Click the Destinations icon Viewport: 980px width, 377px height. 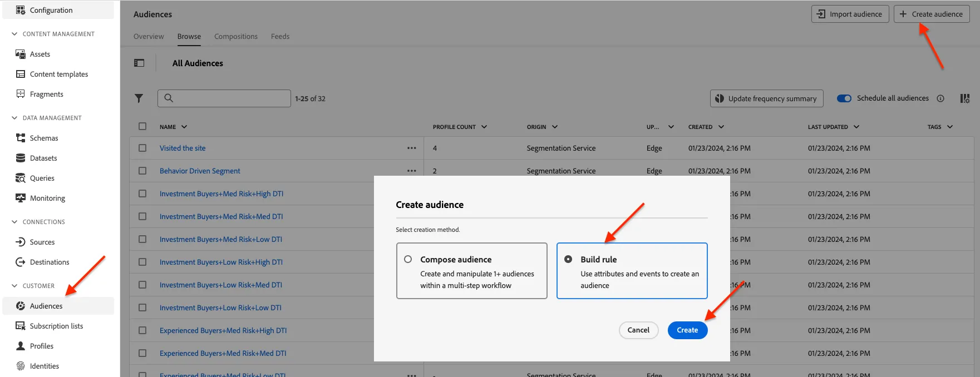tap(21, 262)
